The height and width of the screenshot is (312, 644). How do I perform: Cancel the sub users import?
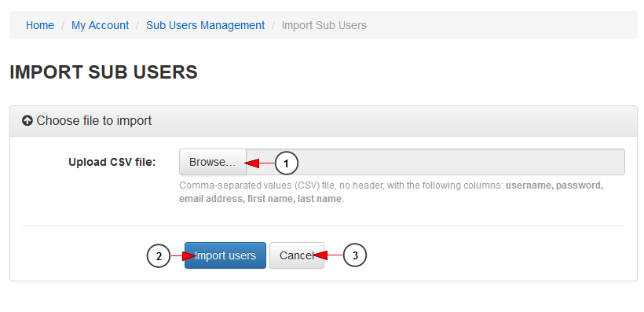297,255
